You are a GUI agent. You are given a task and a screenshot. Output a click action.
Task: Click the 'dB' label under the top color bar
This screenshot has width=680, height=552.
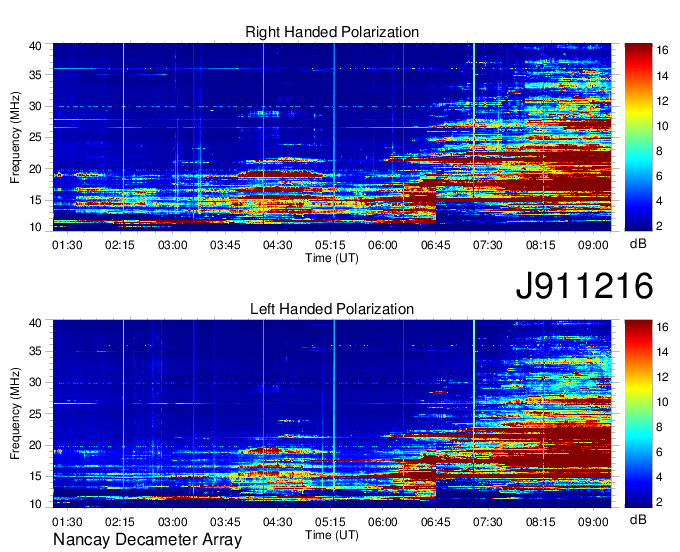[x=638, y=244]
